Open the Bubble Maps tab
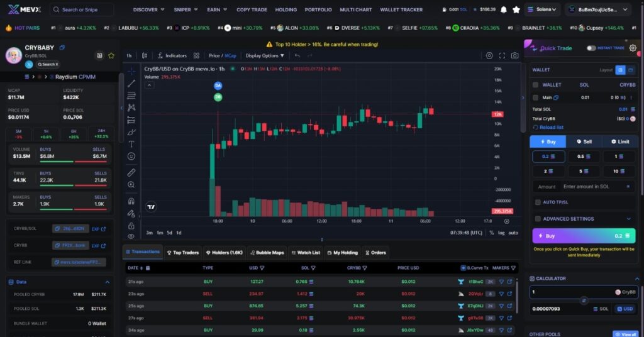This screenshot has width=644, height=337. tap(267, 253)
